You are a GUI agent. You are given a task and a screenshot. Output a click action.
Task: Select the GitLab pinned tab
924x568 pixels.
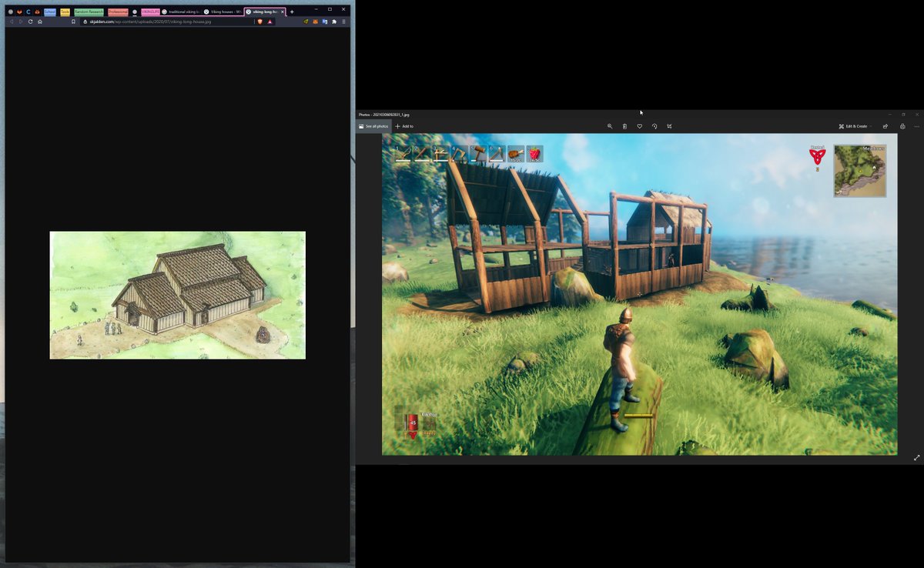coord(19,12)
